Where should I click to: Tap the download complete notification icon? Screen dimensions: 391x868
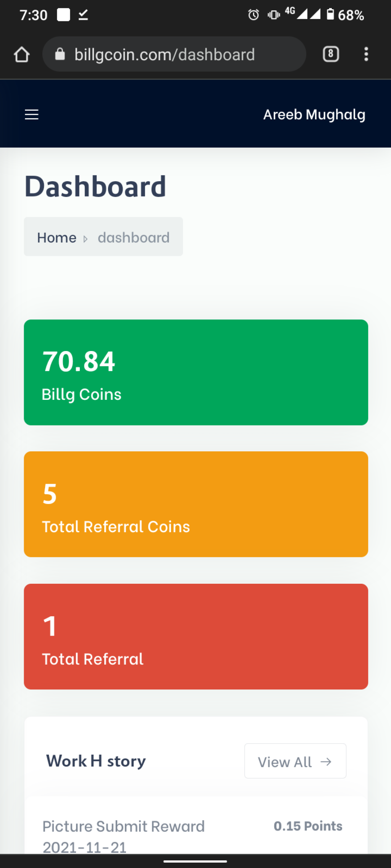83,15
